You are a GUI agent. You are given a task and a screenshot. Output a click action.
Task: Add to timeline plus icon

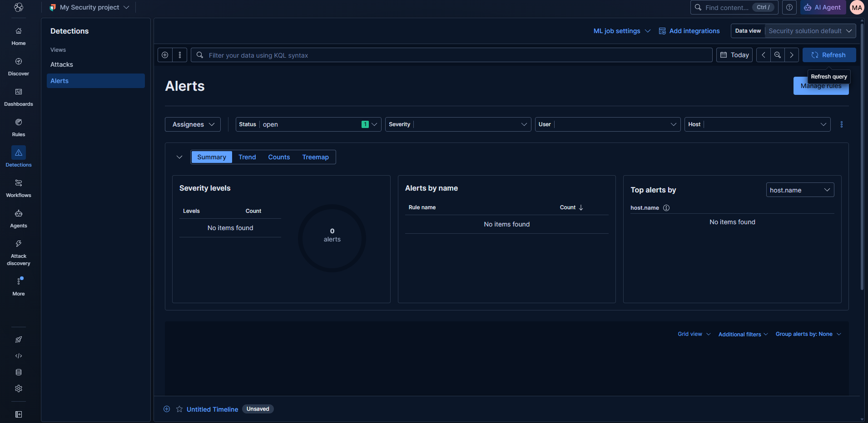tap(167, 409)
